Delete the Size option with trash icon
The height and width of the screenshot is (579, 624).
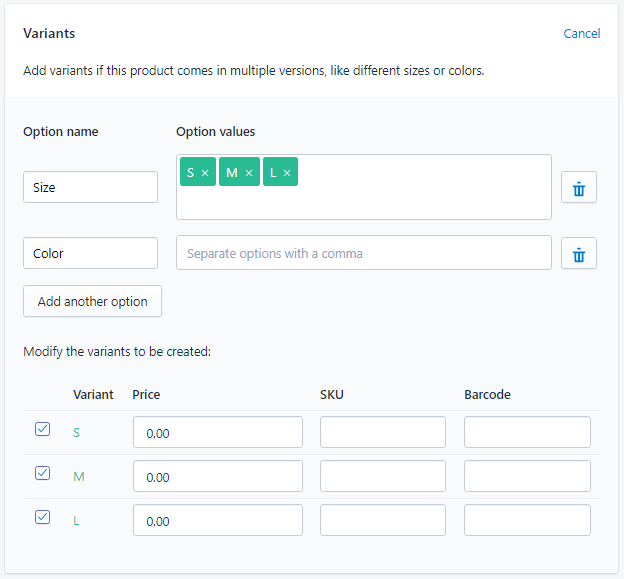point(578,188)
